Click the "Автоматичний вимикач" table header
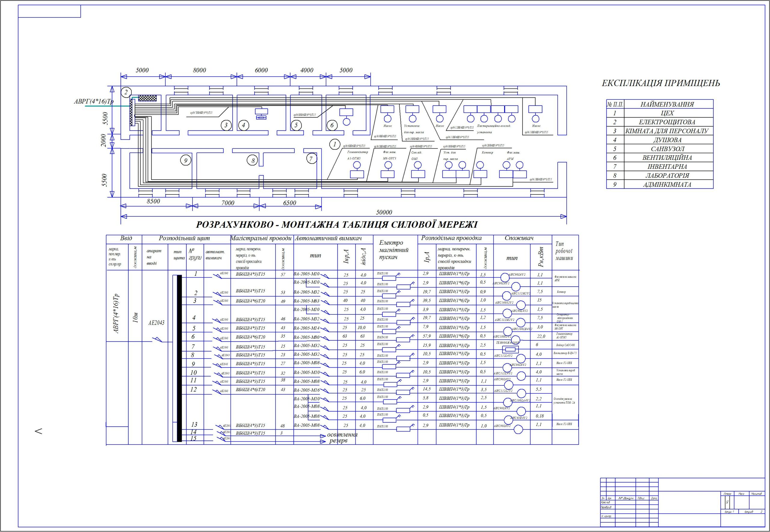770x532 pixels. click(x=328, y=239)
